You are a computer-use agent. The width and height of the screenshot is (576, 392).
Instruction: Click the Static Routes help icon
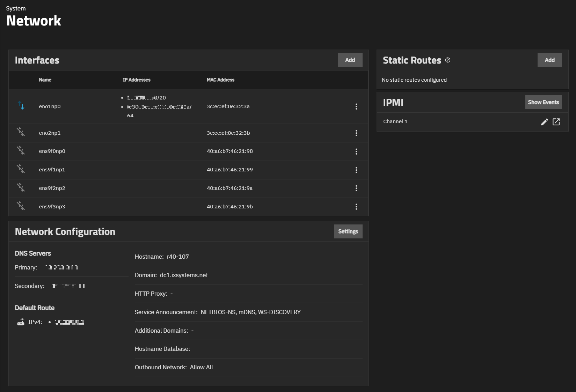(448, 60)
